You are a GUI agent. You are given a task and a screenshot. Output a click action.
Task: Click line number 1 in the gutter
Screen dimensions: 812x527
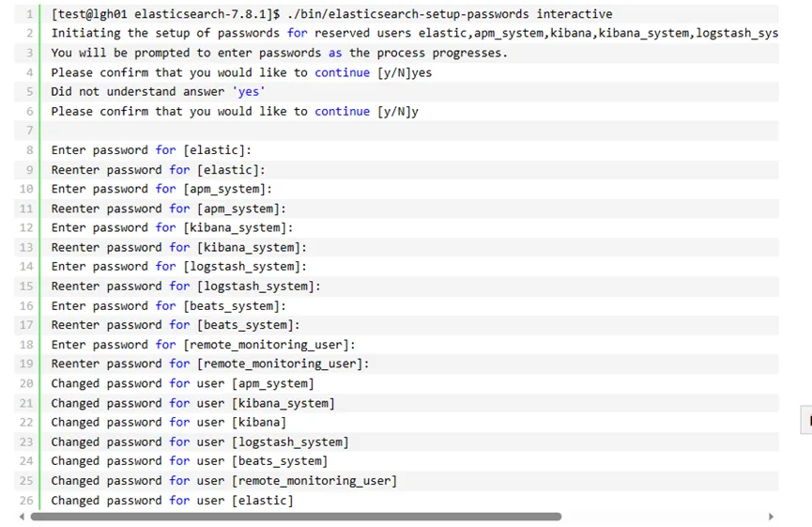[x=29, y=14]
